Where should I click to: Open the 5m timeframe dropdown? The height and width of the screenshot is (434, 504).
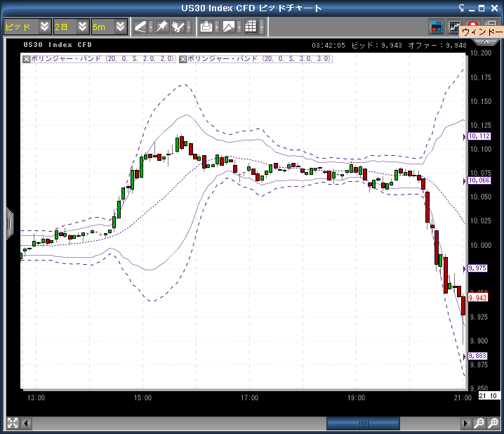[x=110, y=27]
